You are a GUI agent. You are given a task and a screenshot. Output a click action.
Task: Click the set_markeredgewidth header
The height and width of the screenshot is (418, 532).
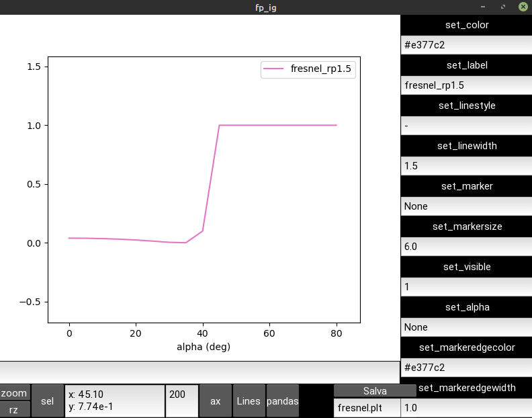tap(467, 388)
